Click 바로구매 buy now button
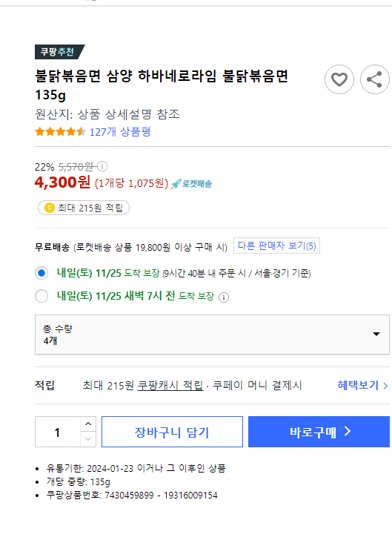The width and height of the screenshot is (392, 543). pos(319,432)
